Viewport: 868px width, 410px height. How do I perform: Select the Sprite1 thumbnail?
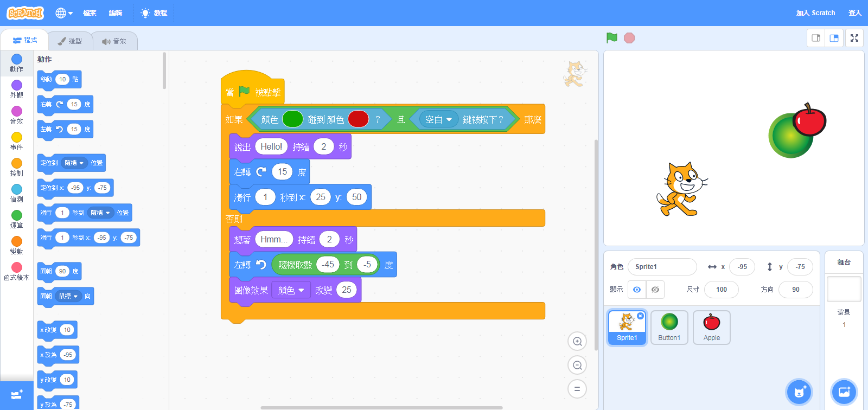[x=627, y=328]
